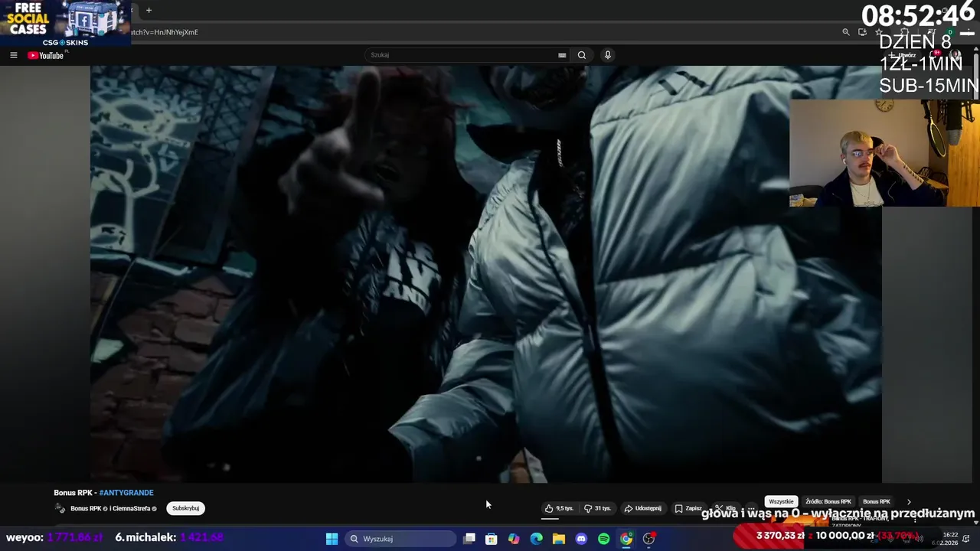Click the Free Social Cases CSGOSkins banner

pyautogui.click(x=65, y=23)
